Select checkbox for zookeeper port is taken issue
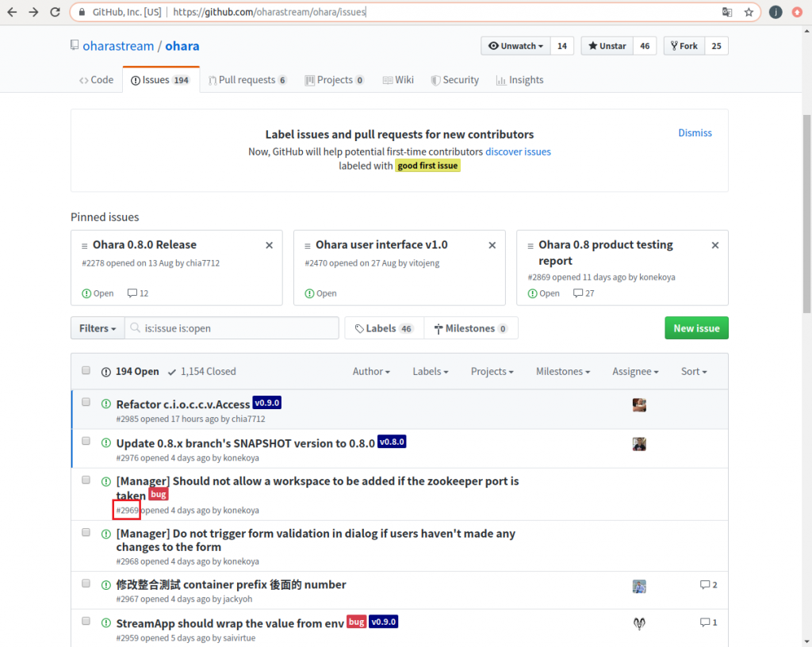Screen dimensions: 812x647 coord(86,480)
